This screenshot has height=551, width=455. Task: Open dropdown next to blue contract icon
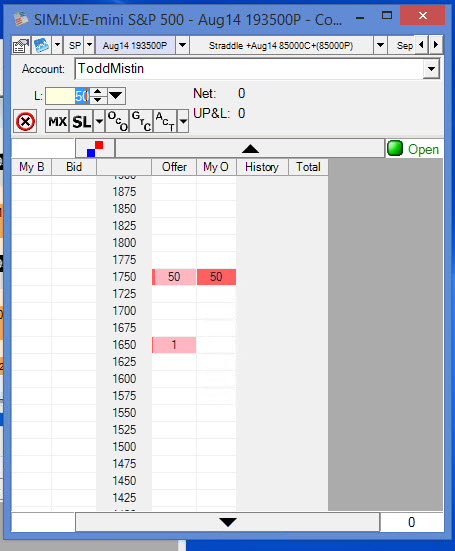57,45
